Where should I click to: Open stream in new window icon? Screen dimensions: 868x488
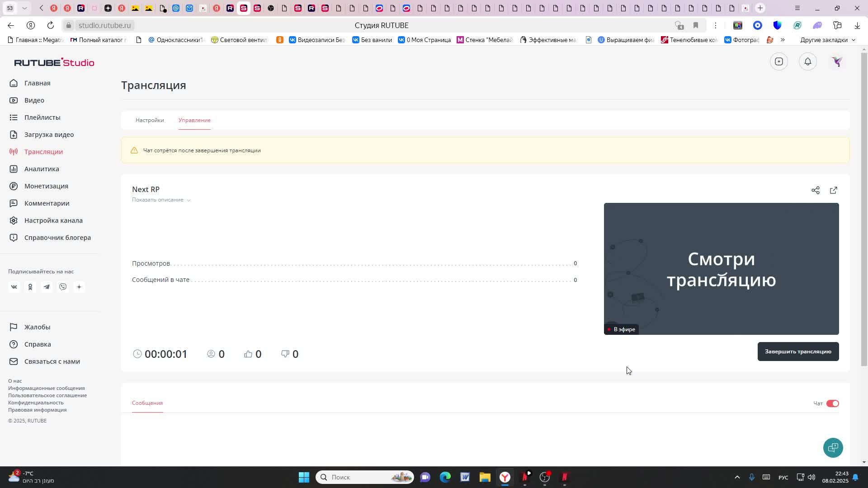[x=833, y=190]
